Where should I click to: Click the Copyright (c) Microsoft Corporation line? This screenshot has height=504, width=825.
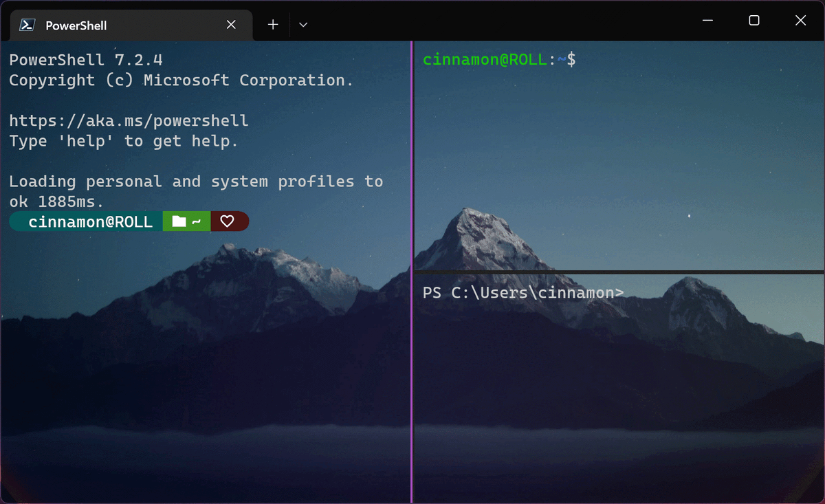coord(181,80)
